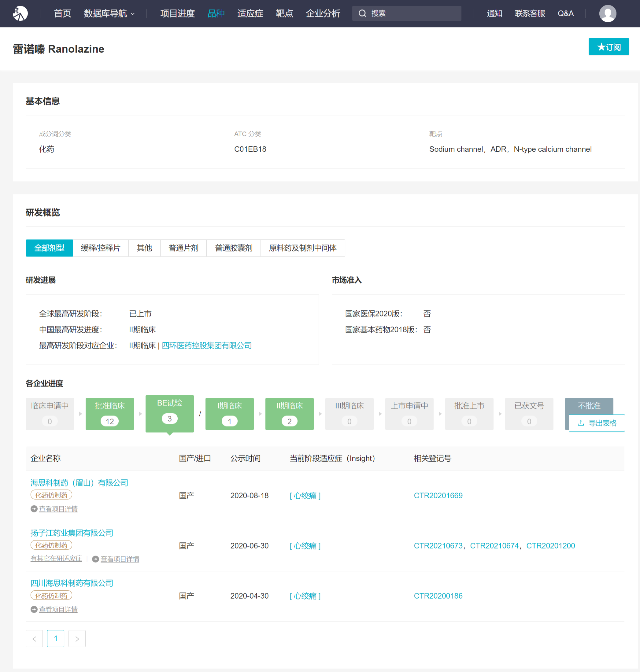Click ATC code C01EB18 text
The width and height of the screenshot is (640, 672).
[250, 149]
